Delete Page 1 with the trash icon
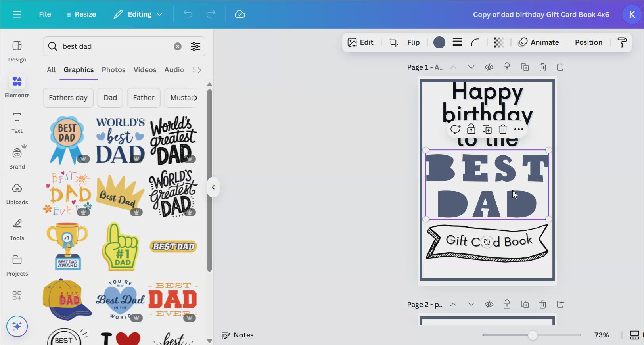 click(542, 67)
